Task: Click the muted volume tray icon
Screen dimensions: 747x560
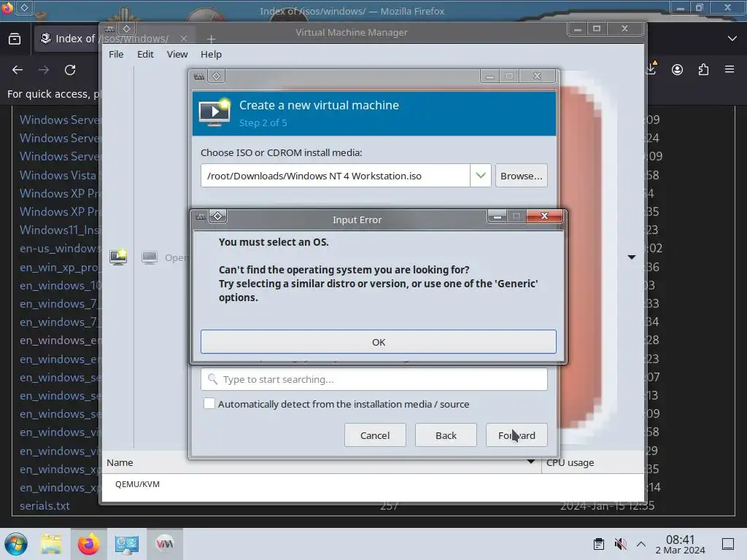Action: click(x=620, y=544)
